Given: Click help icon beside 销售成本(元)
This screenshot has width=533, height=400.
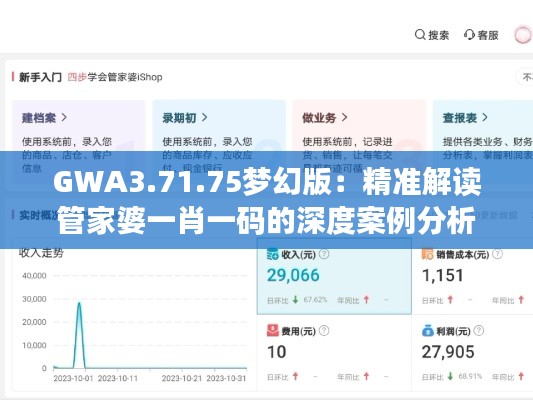Looking at the screenshot, I should click(498, 254).
